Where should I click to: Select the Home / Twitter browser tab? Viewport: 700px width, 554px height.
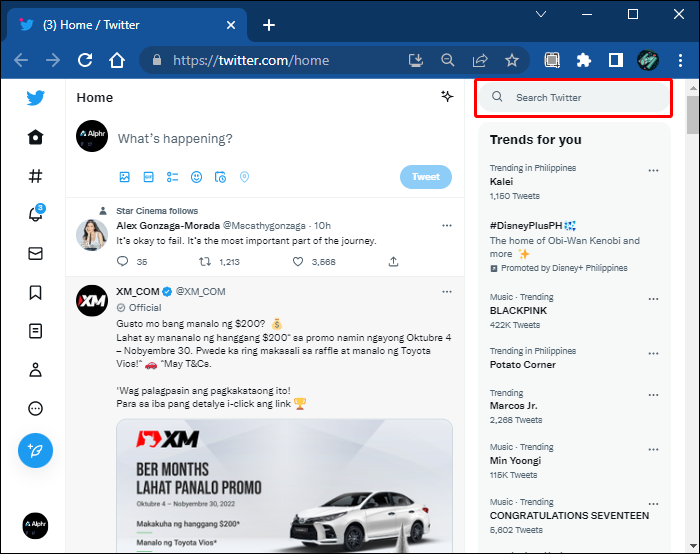coord(130,25)
